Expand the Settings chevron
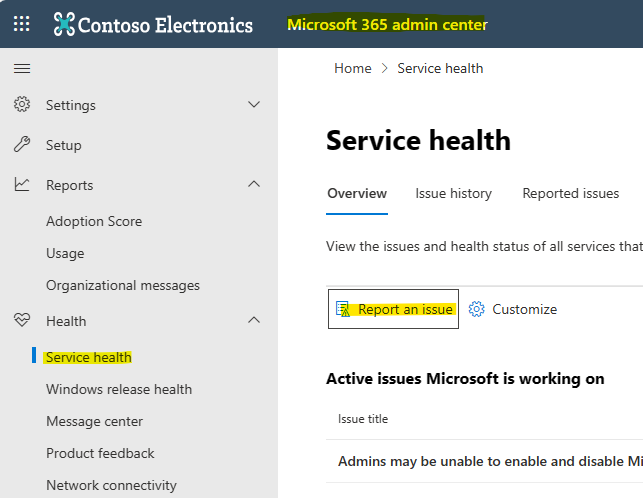643x498 pixels. coord(254,105)
